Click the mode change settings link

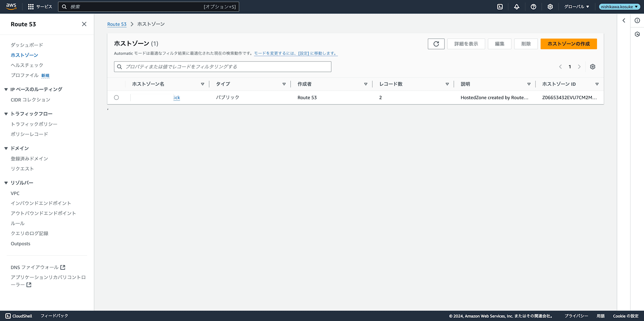click(x=296, y=53)
